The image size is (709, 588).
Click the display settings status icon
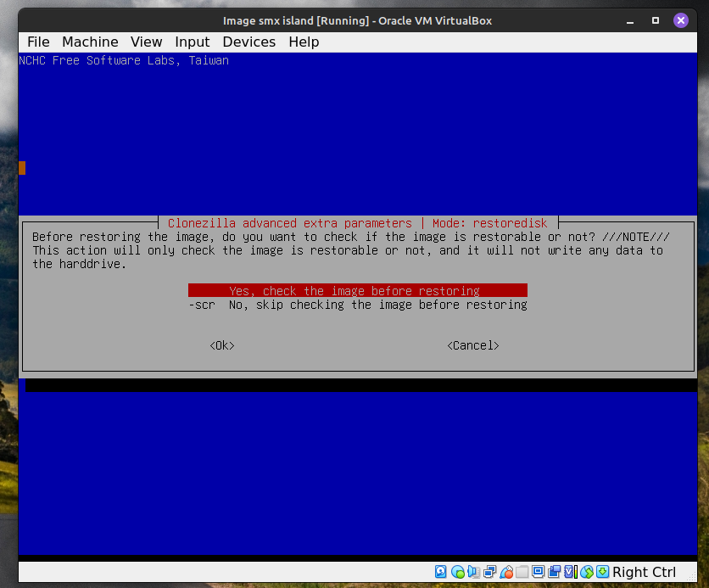[538, 572]
